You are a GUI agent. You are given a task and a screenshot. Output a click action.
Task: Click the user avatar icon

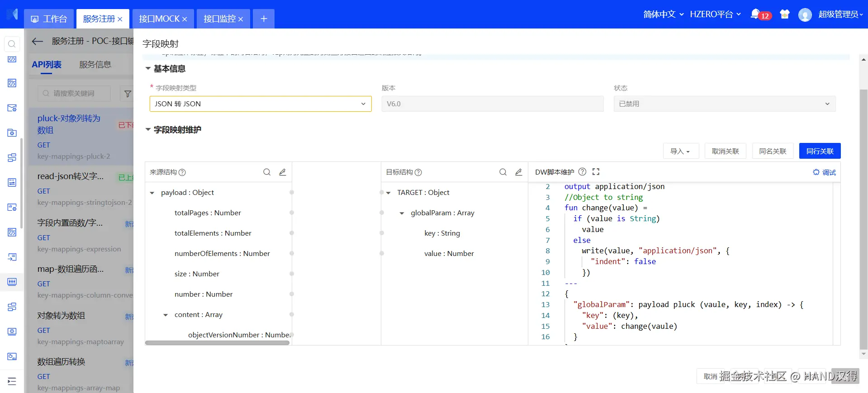click(x=805, y=15)
